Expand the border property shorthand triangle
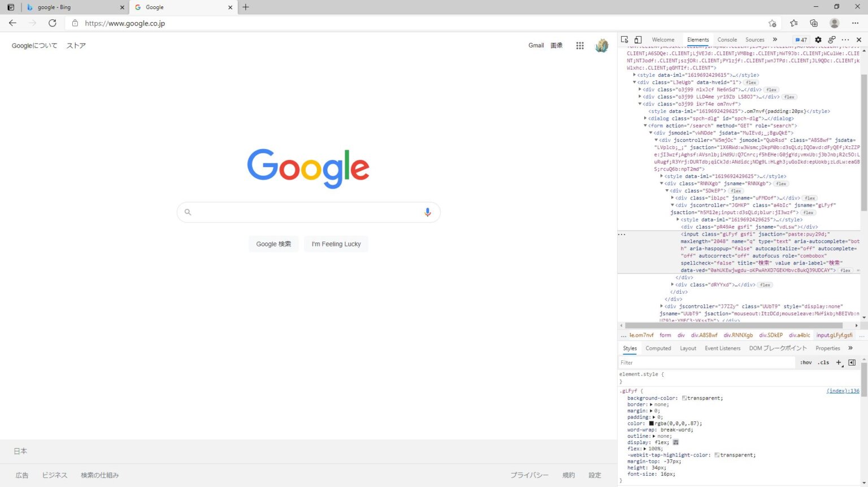The width and height of the screenshot is (868, 487). pyautogui.click(x=651, y=405)
